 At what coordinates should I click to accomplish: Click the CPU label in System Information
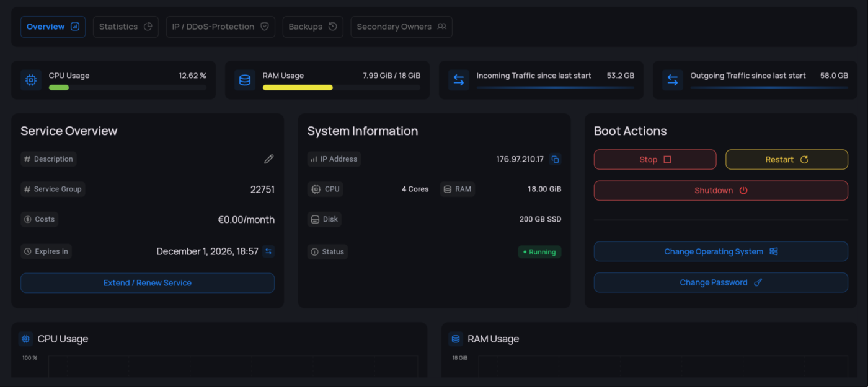325,189
